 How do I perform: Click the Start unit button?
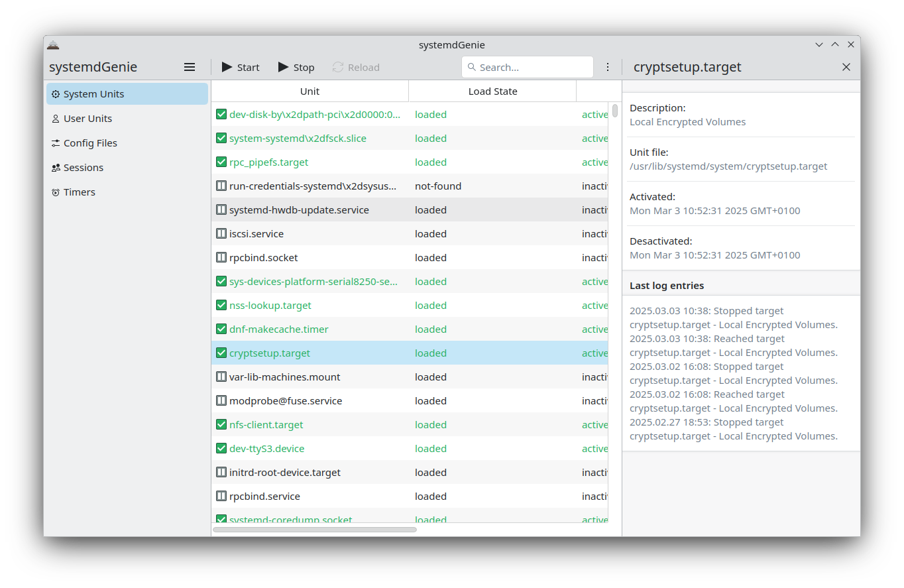241,67
